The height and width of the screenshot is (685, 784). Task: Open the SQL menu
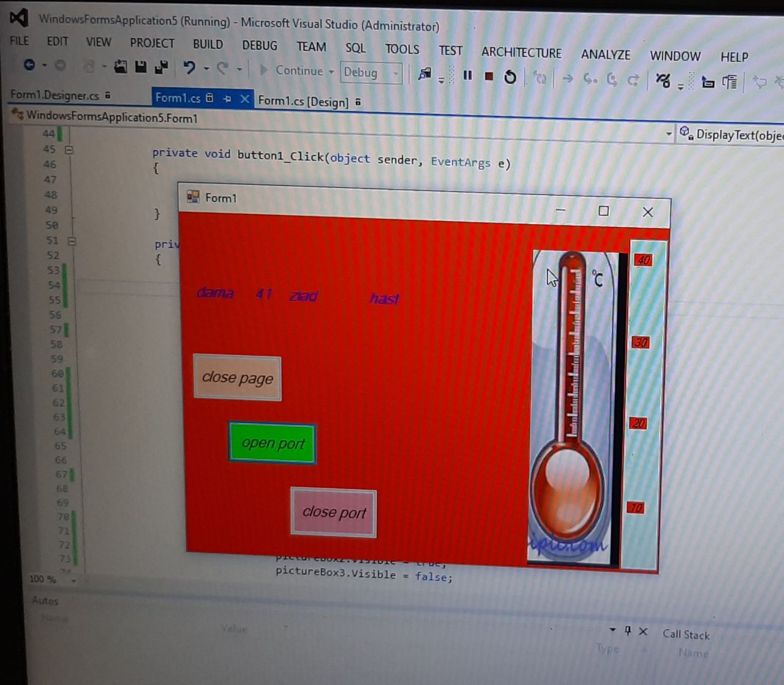coord(355,48)
